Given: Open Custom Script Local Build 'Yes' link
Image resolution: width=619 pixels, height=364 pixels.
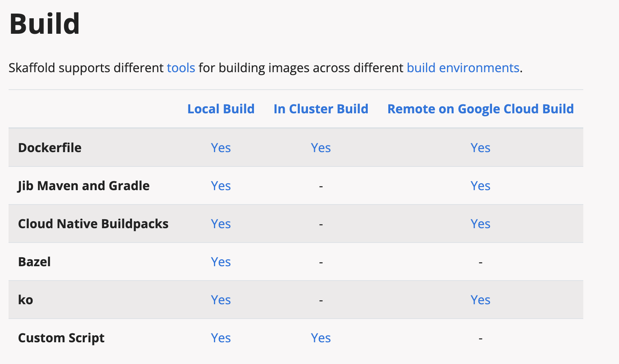Looking at the screenshot, I should [x=221, y=338].
